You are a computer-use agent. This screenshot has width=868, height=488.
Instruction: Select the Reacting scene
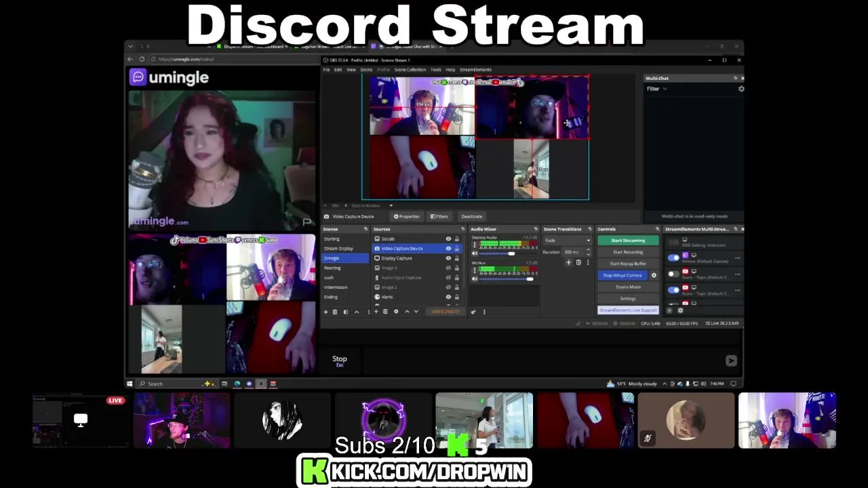pyautogui.click(x=346, y=268)
